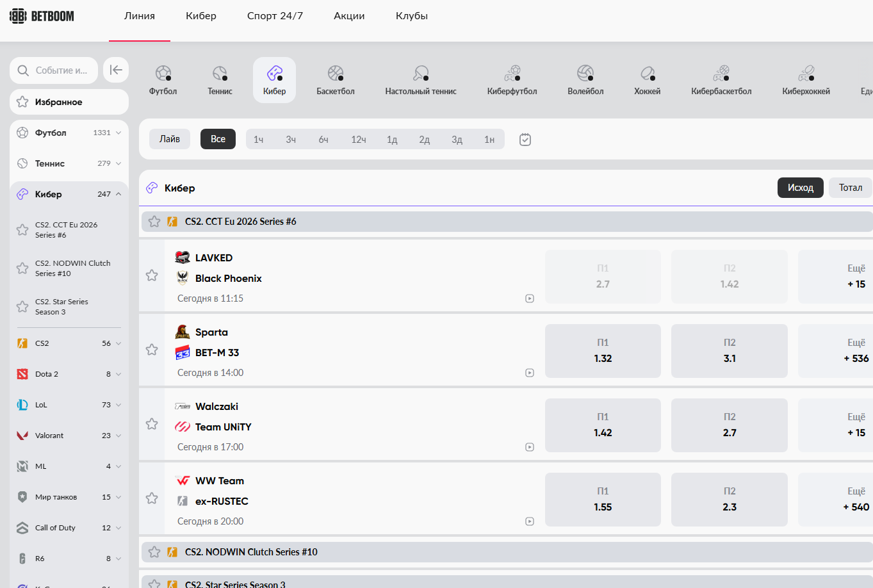Bet on П2 2.7 for Team UNiTY
This screenshot has height=588, width=873.
(730, 425)
